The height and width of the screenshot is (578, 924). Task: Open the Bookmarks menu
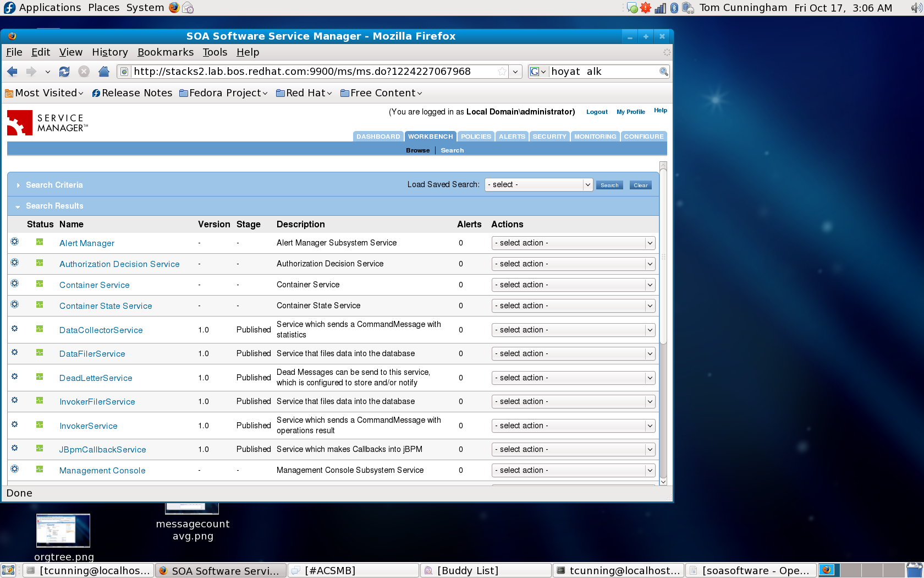166,52
